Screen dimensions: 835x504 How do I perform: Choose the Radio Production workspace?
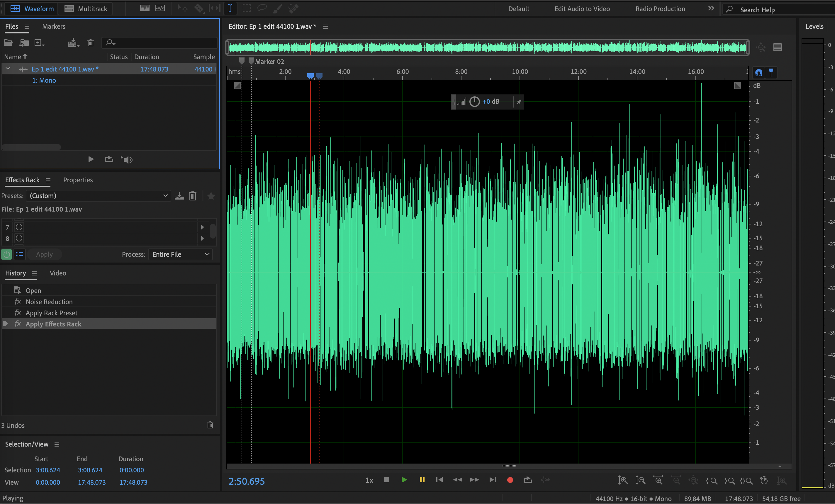(660, 9)
